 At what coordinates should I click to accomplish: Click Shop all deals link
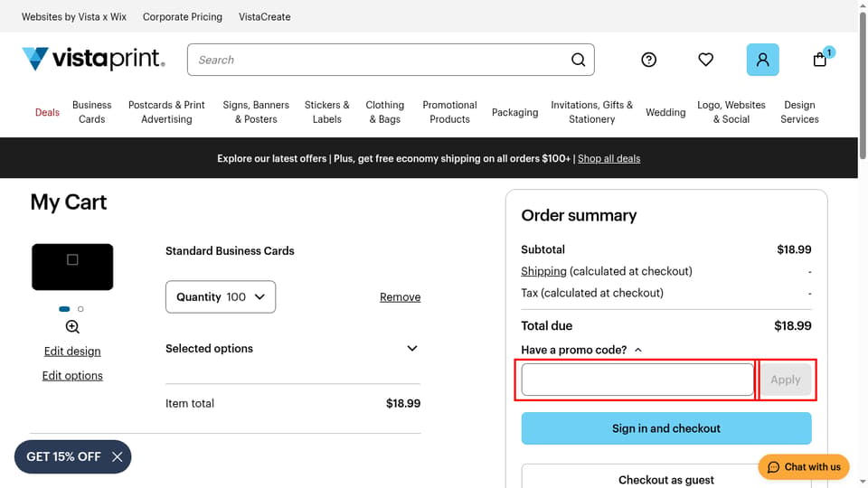click(x=609, y=159)
